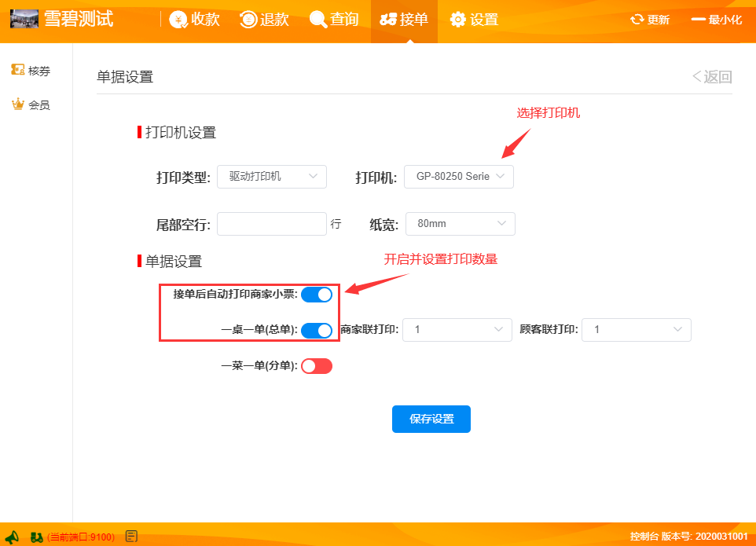756x546 pixels.
Task: Click the 保存设置 button
Action: (431, 420)
